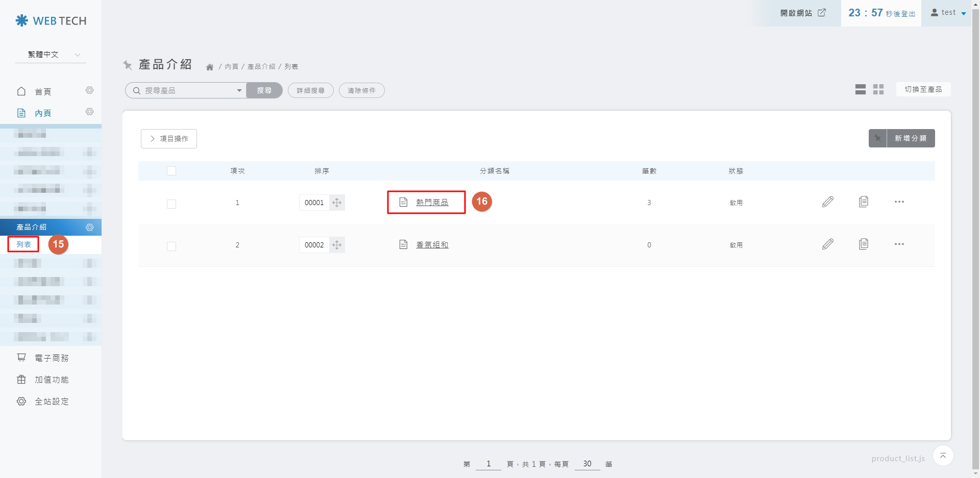
Task: Open the 繁體中文 language dropdown
Action: (50, 55)
